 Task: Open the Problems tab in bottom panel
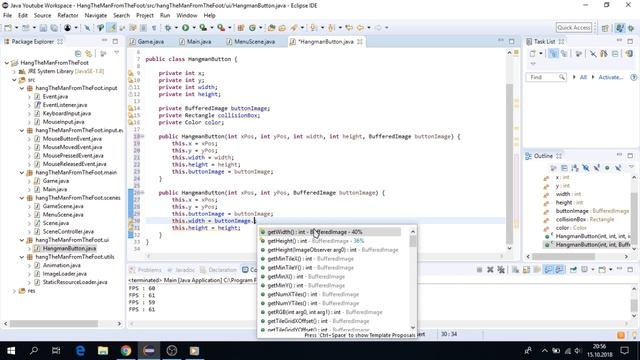pyautogui.click(x=145, y=270)
